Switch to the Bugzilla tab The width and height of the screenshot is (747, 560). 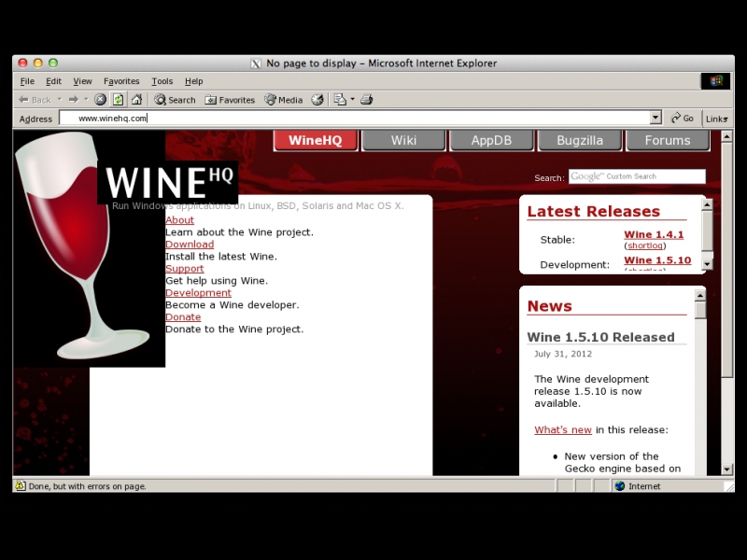(x=579, y=140)
